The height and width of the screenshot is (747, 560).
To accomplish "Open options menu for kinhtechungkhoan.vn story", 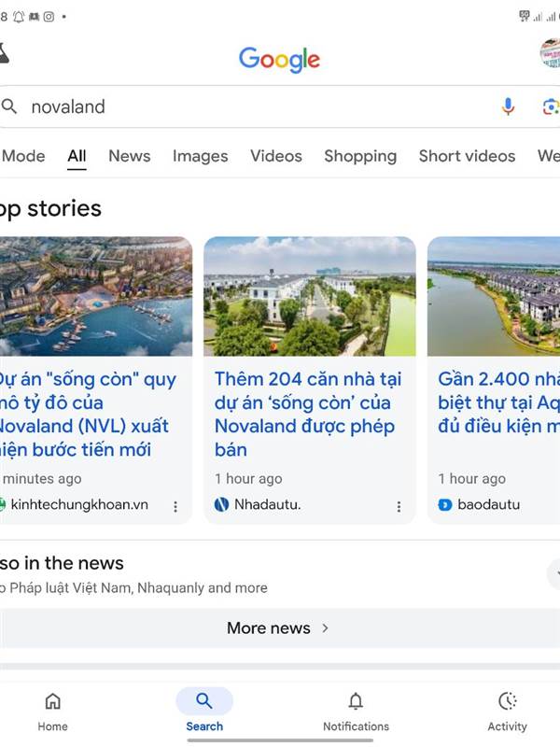I will coord(175,506).
